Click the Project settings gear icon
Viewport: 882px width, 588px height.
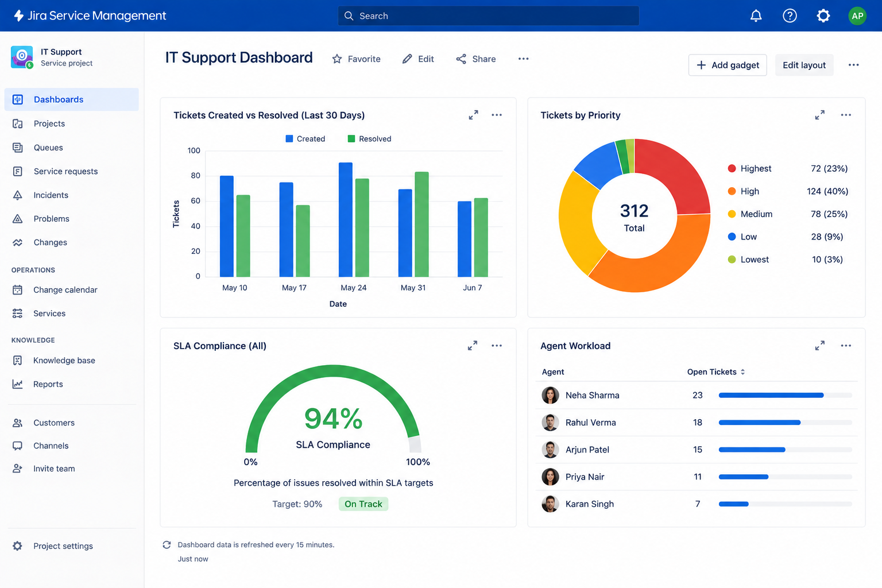pos(18,546)
